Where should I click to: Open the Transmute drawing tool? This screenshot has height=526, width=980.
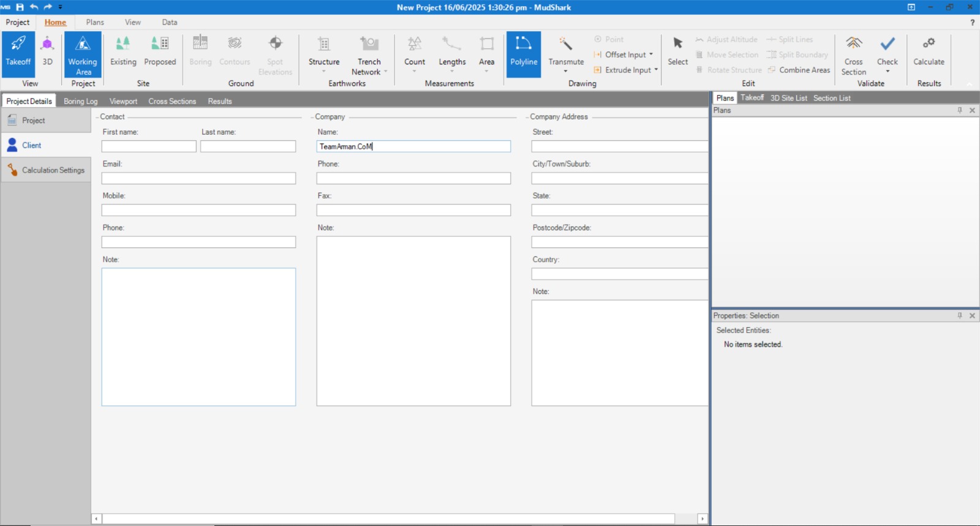point(566,54)
